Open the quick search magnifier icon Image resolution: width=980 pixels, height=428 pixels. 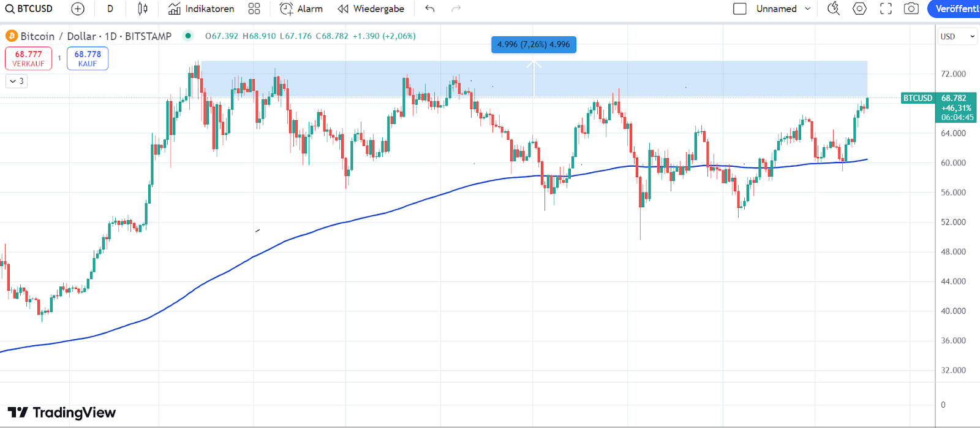(834, 9)
